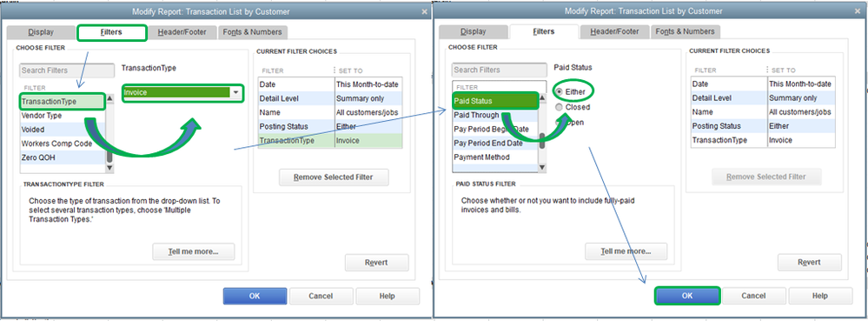Click Tell me more in the right dialog

pyautogui.click(x=626, y=251)
